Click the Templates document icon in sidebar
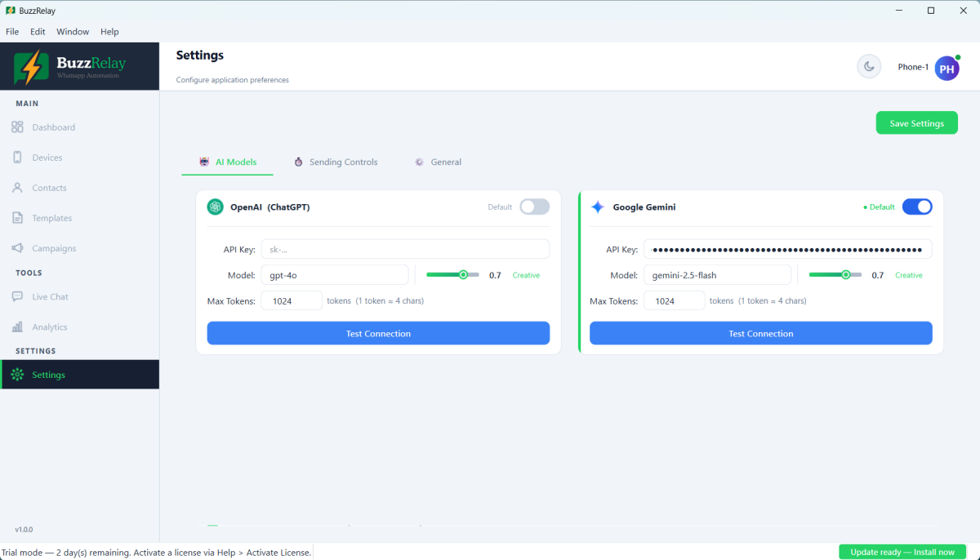Screen dimensions: 980x560 pos(17,218)
